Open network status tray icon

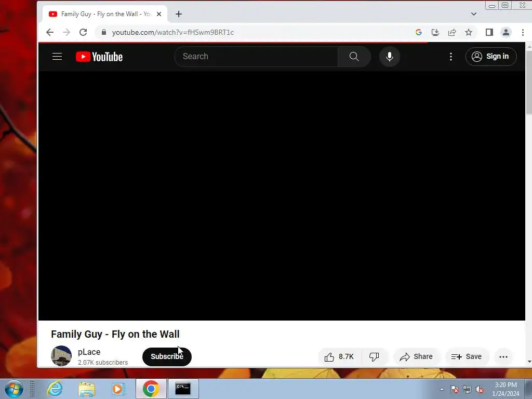[x=467, y=389]
